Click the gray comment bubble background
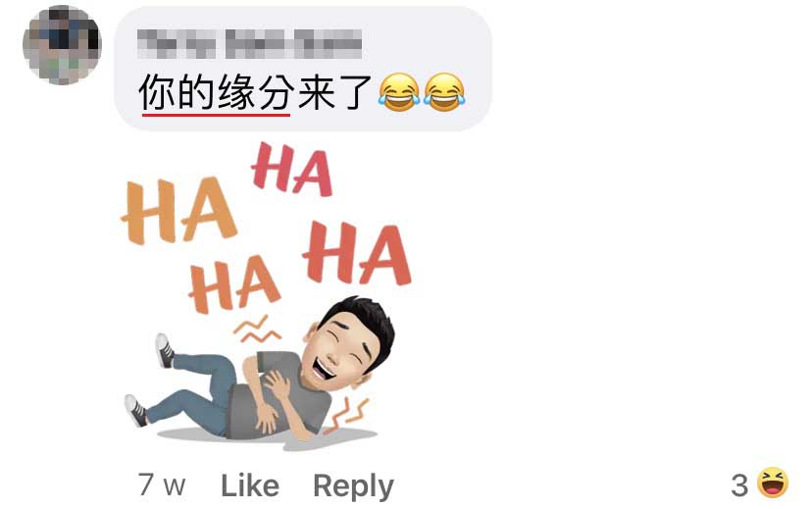The height and width of the screenshot is (509, 812). pos(303,69)
